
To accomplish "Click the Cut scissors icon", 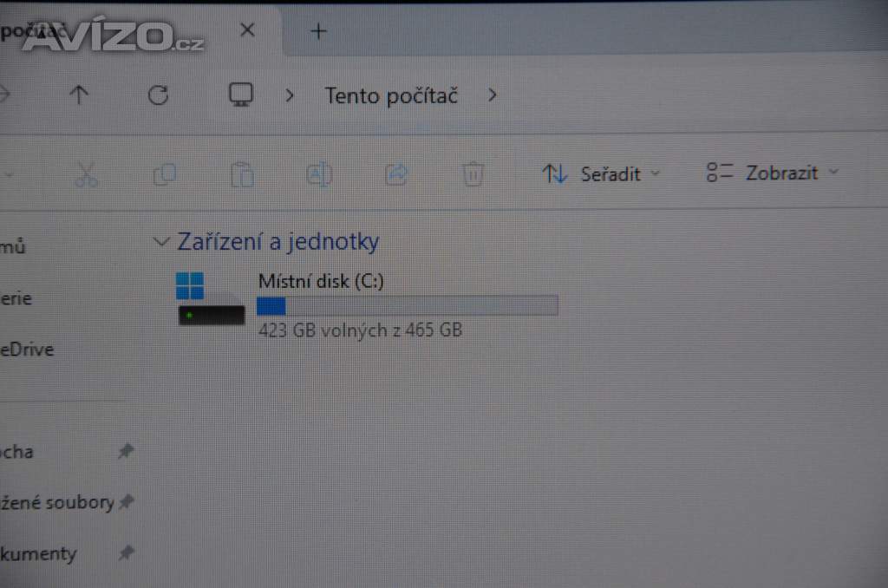I will tap(86, 174).
